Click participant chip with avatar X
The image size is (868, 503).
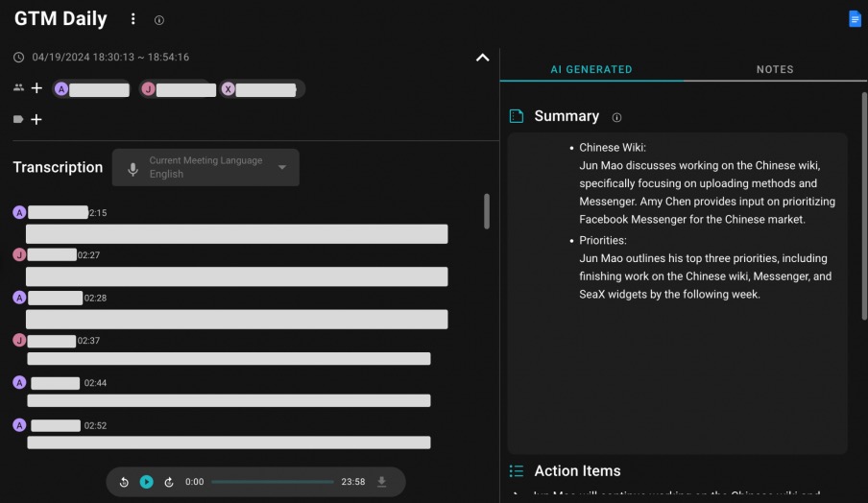pyautogui.click(x=262, y=89)
